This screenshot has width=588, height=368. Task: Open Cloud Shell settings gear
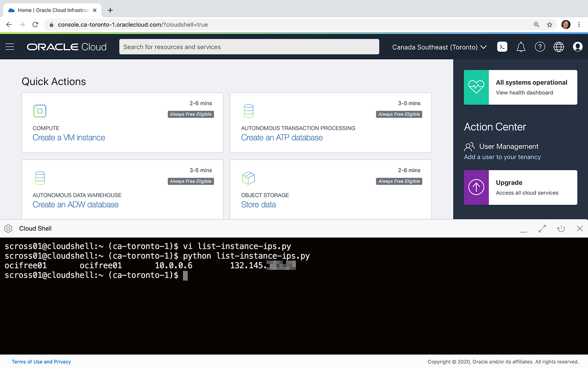8,228
